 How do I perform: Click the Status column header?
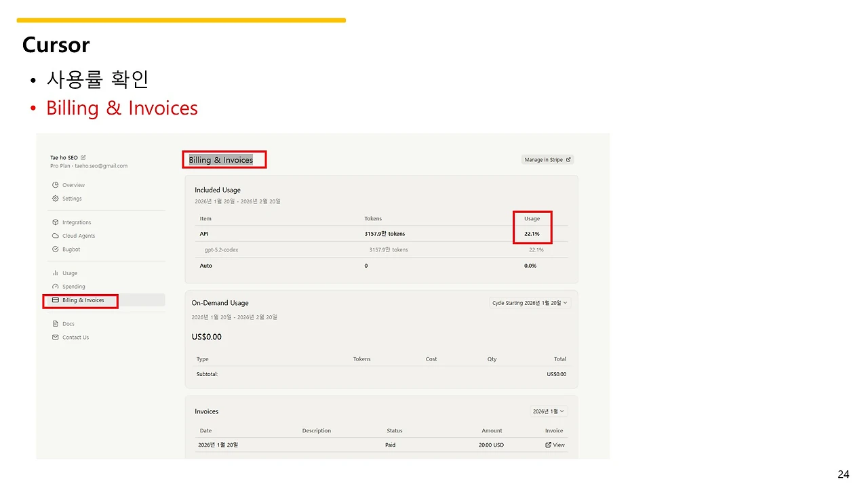pyautogui.click(x=395, y=431)
